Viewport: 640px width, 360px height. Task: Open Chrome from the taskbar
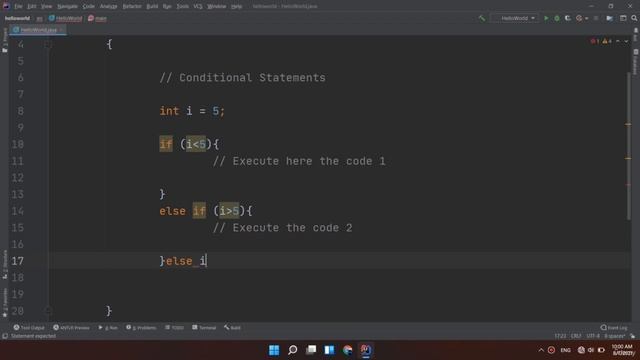tap(347, 350)
